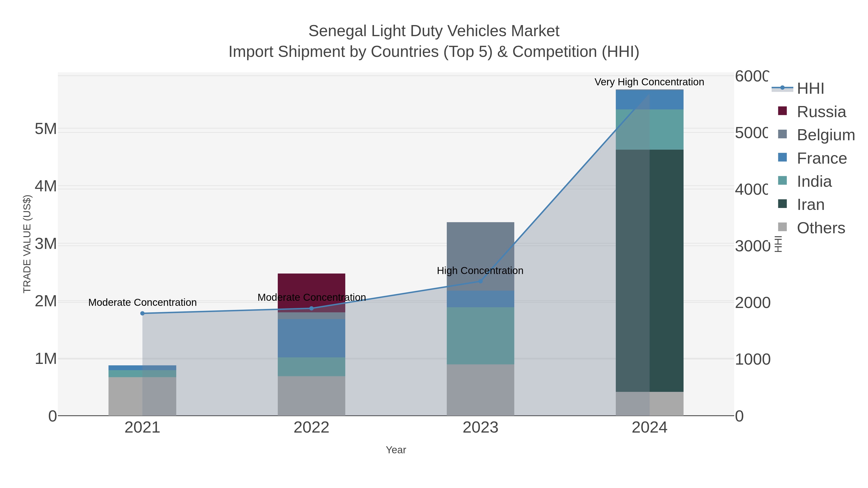Hide the France series via legend

point(812,158)
